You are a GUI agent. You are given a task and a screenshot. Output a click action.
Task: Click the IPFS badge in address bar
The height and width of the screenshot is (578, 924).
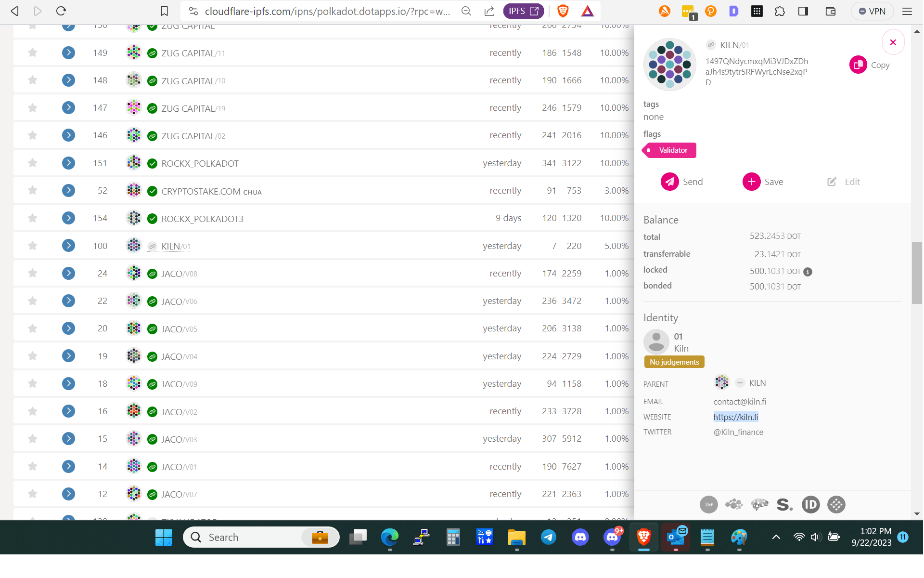(x=523, y=11)
